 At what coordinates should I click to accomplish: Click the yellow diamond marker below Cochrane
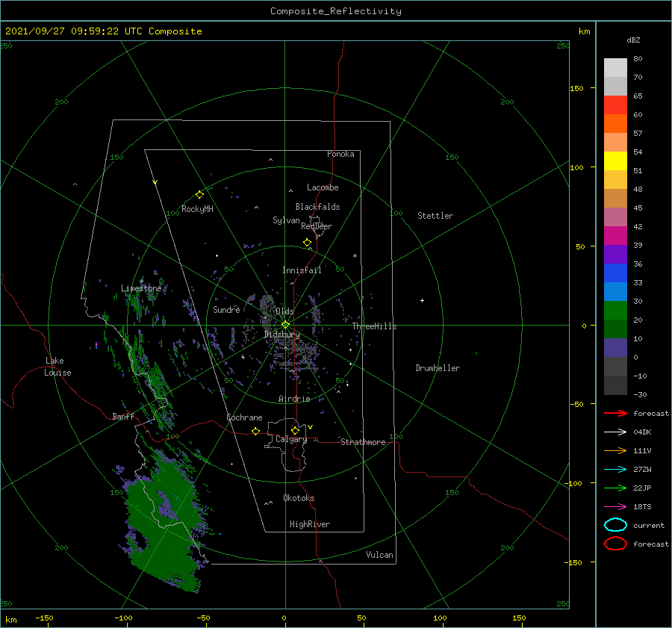pyautogui.click(x=256, y=431)
